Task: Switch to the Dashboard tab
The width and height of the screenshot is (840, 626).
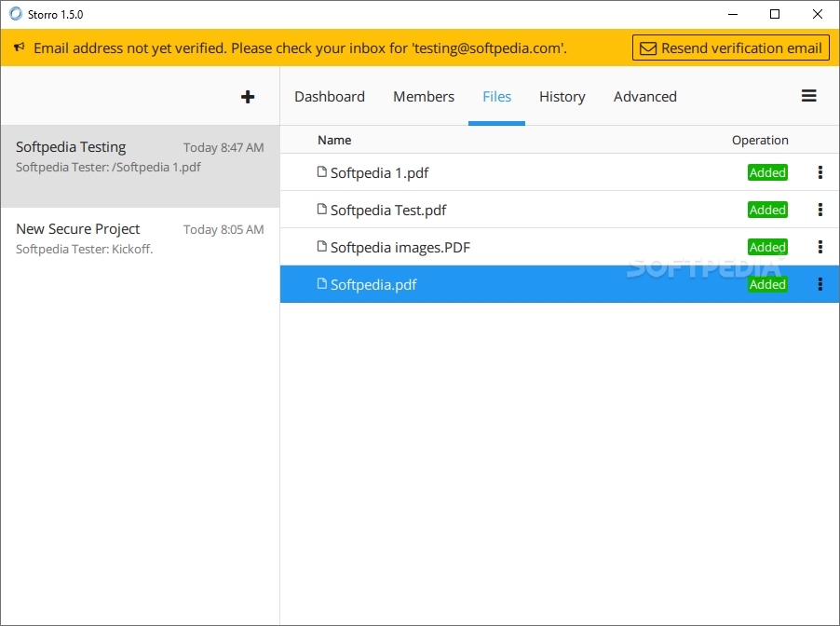Action: tap(330, 97)
